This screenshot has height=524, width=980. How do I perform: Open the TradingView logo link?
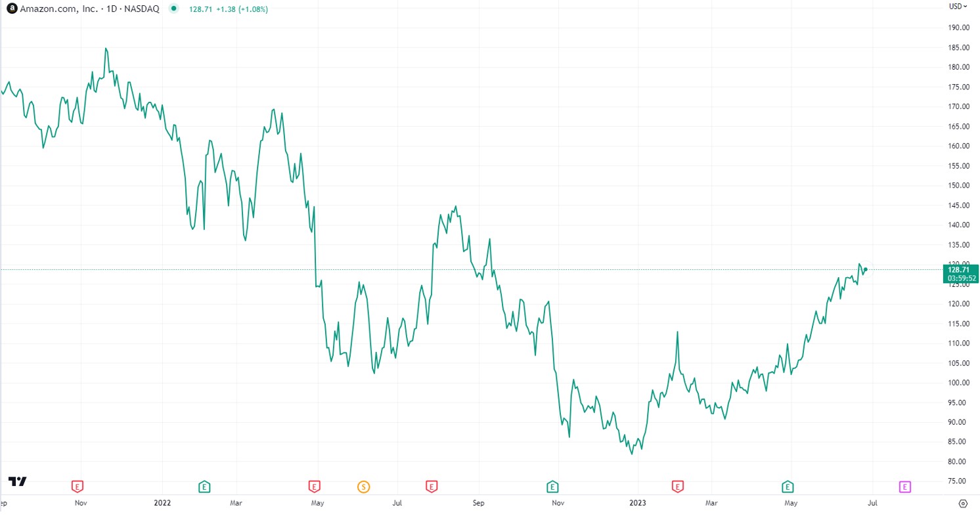coord(18,481)
